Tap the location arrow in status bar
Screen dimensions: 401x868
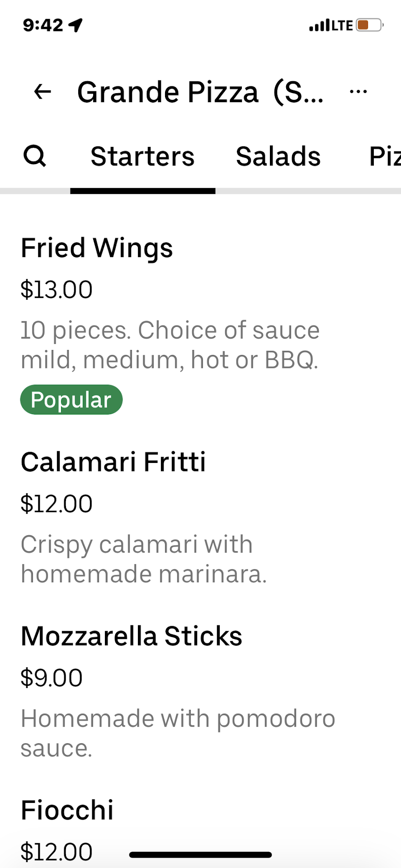pos(75,25)
